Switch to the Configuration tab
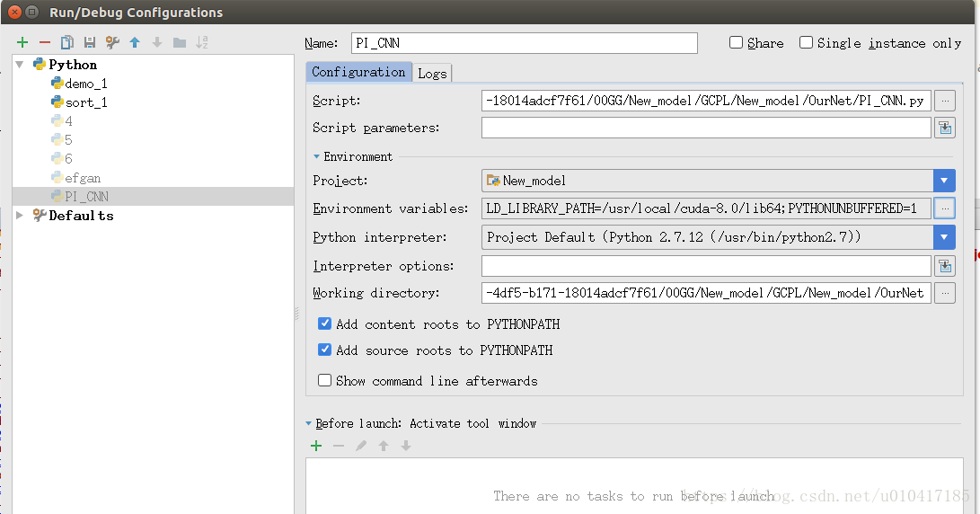 pyautogui.click(x=358, y=72)
